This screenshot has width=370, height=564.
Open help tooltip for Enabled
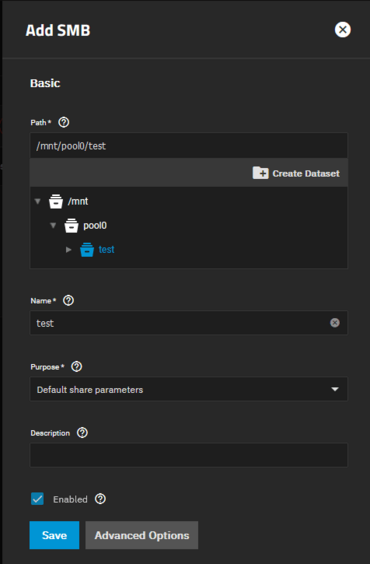(100, 499)
